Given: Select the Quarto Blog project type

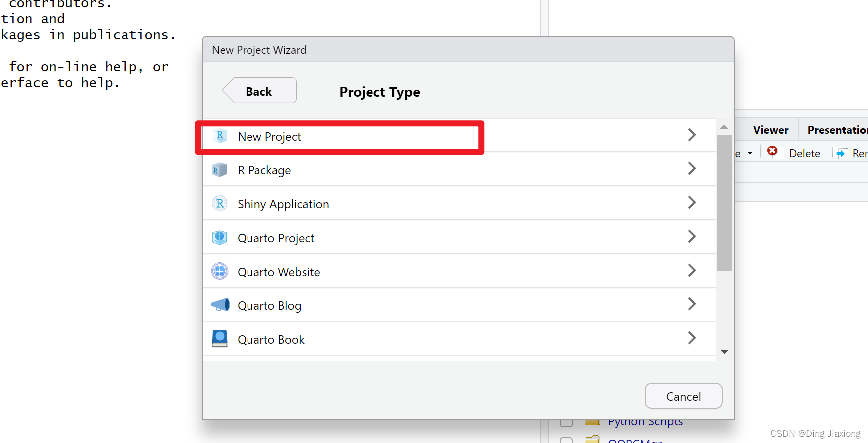Looking at the screenshot, I should pos(269,306).
